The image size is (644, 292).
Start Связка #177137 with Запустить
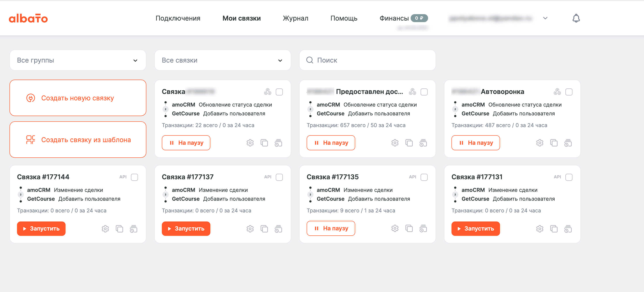coord(186,228)
